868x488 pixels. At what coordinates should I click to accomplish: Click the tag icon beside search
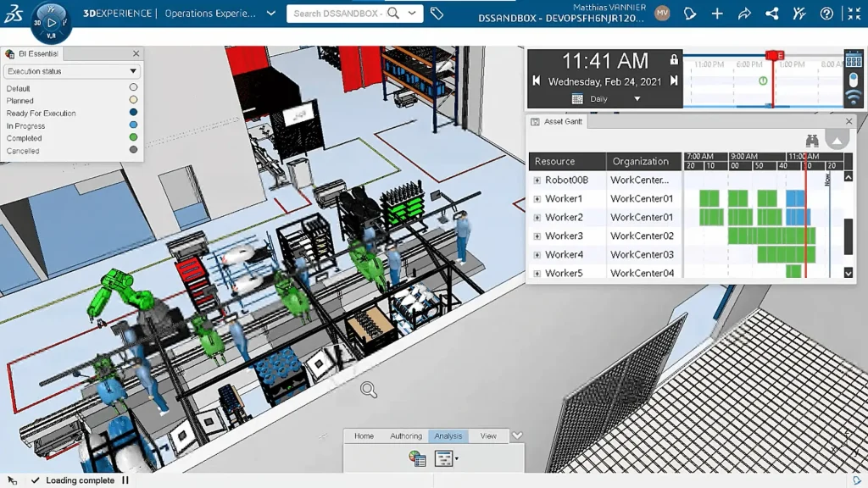(x=437, y=14)
